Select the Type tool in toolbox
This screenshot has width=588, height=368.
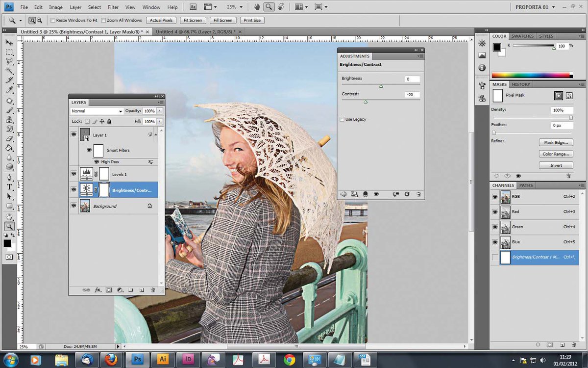(9, 187)
